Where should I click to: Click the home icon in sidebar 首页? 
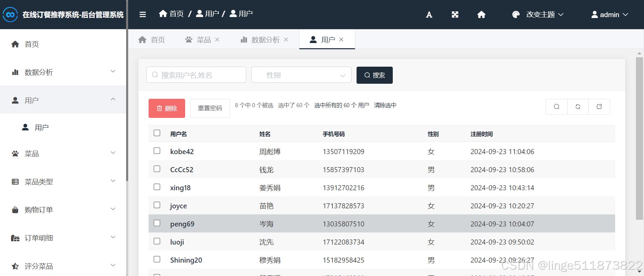tap(15, 44)
